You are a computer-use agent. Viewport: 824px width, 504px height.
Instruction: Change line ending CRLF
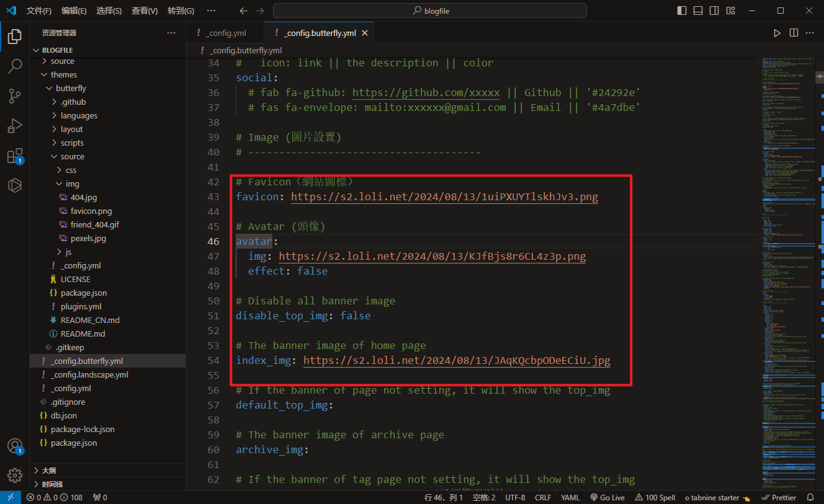tap(543, 497)
